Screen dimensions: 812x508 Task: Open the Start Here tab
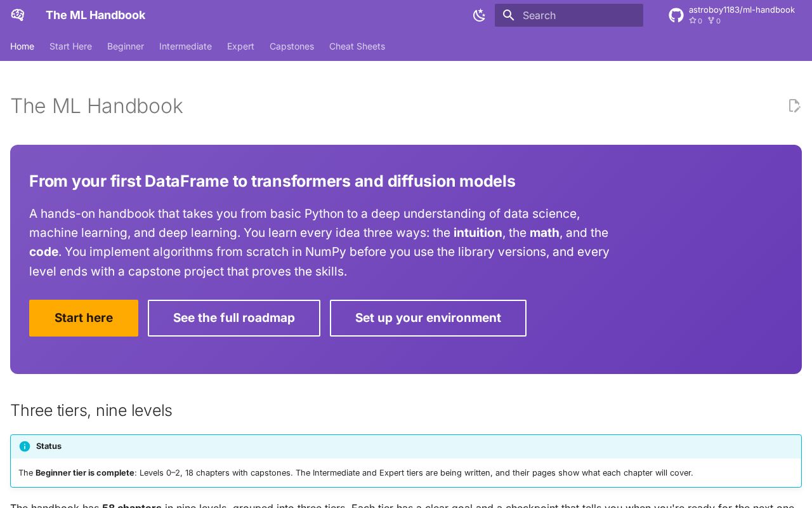70,46
